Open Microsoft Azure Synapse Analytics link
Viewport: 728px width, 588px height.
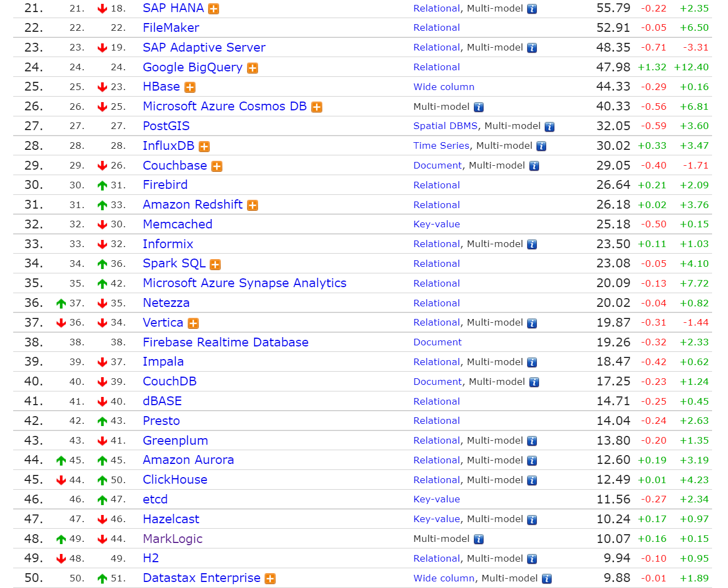click(x=245, y=283)
